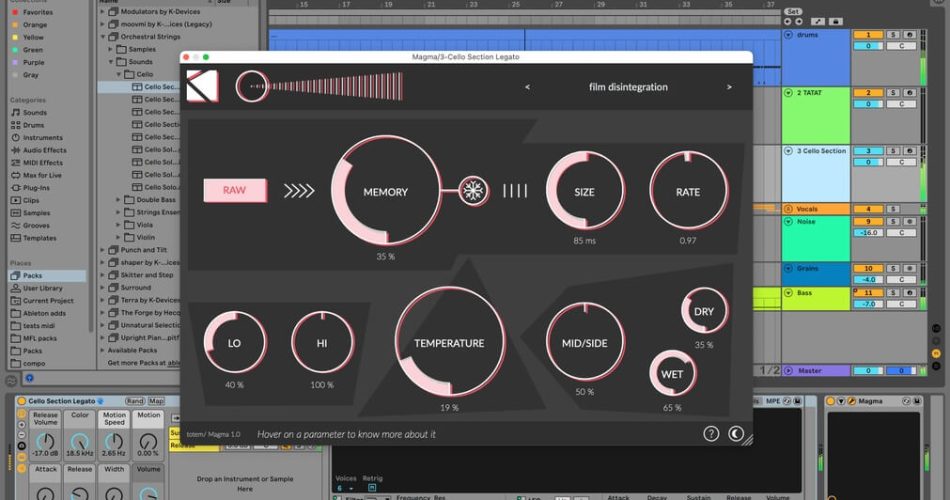Solo the Vocals track
The image size is (950, 500).
892,209
